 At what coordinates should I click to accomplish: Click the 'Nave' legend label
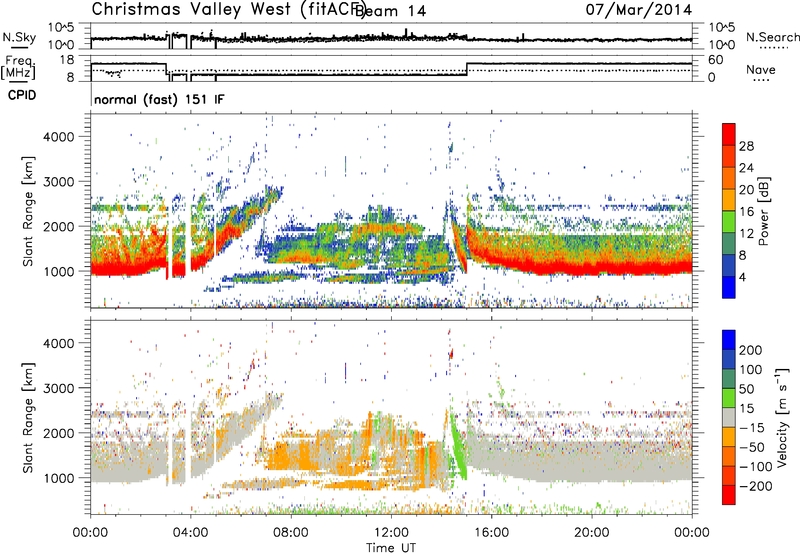[761, 69]
